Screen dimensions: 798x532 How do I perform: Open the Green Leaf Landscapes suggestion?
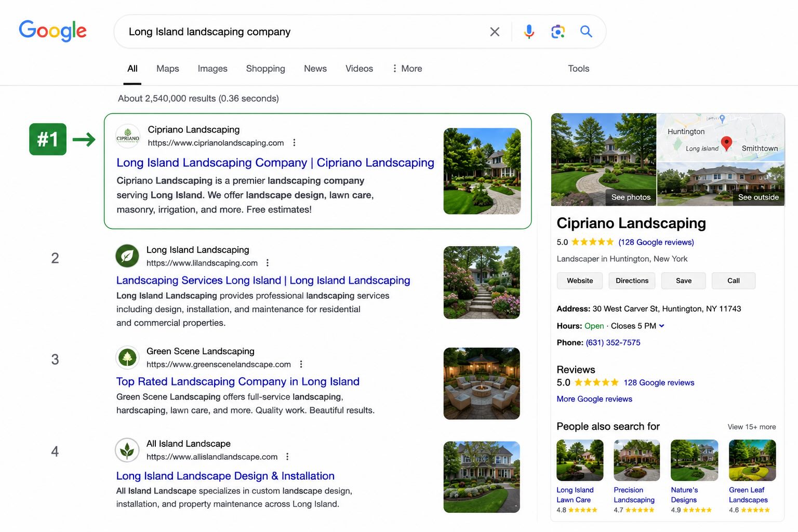pyautogui.click(x=748, y=495)
